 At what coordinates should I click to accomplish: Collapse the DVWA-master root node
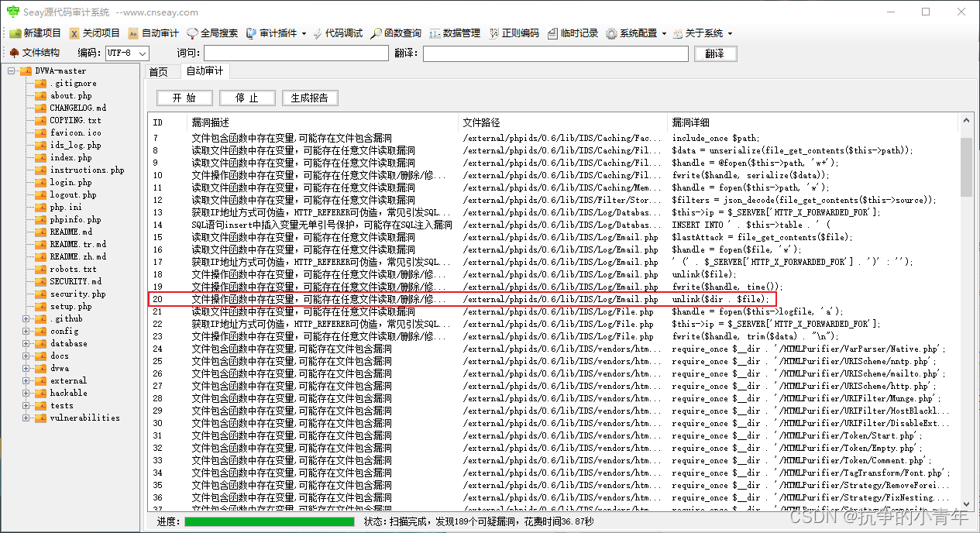pos(12,70)
